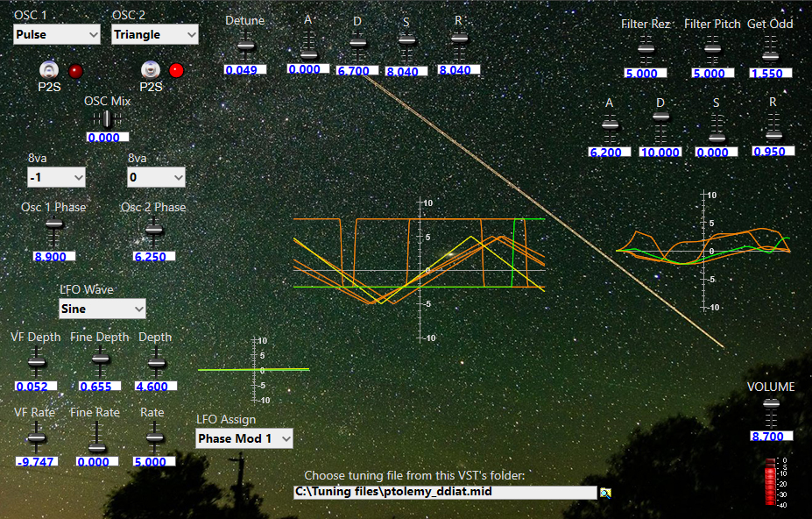
Task: Click the filter envelope D slider above 10.000
Action: coord(660,128)
